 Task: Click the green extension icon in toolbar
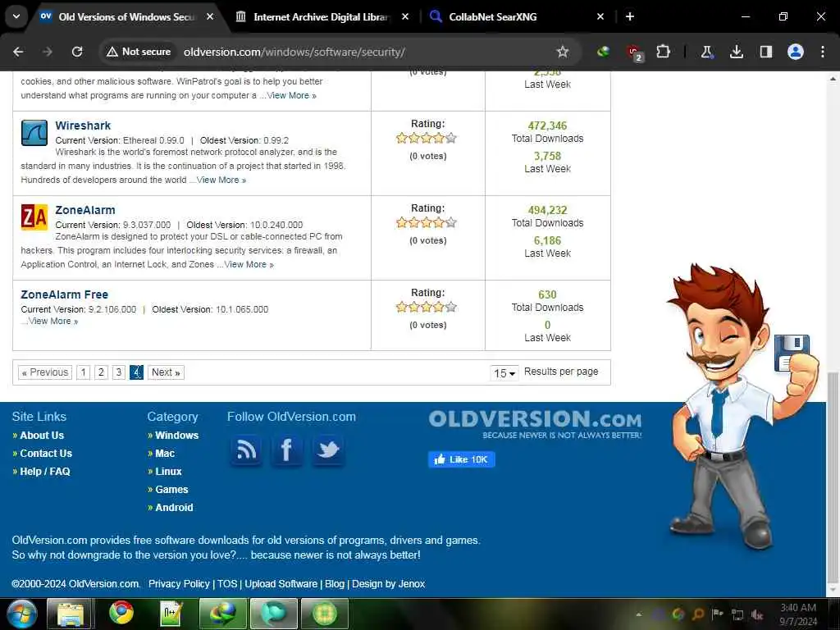click(603, 52)
